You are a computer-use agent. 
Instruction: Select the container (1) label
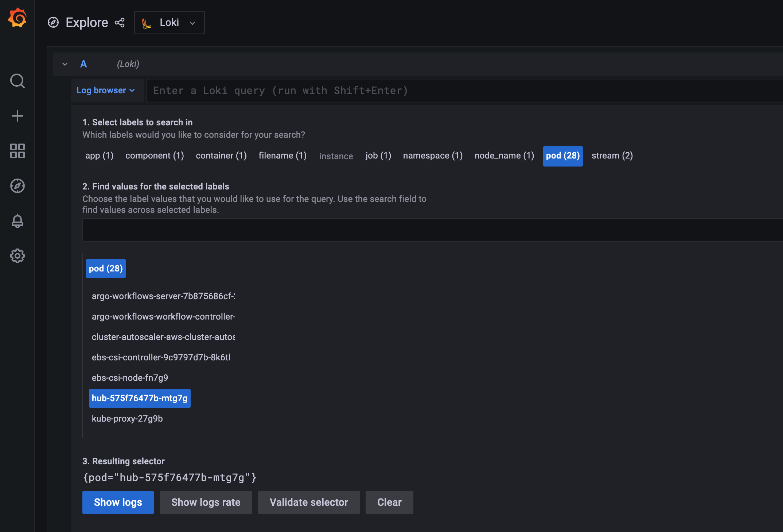(x=221, y=156)
